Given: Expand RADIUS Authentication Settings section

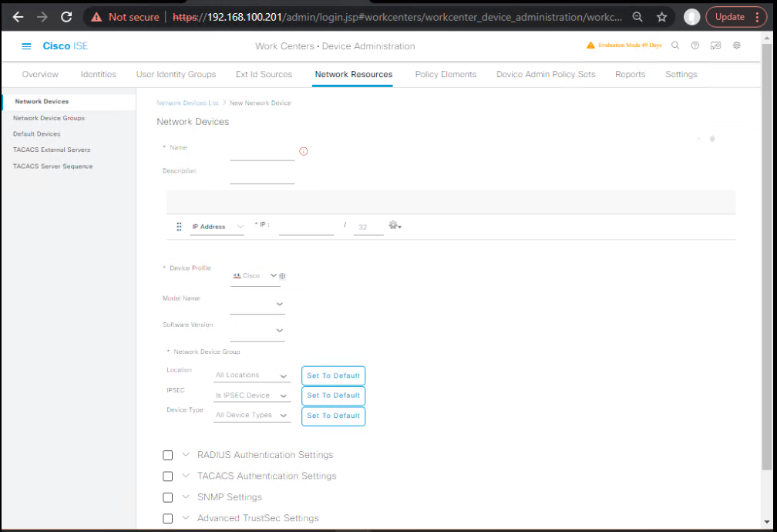Looking at the screenshot, I should [186, 454].
